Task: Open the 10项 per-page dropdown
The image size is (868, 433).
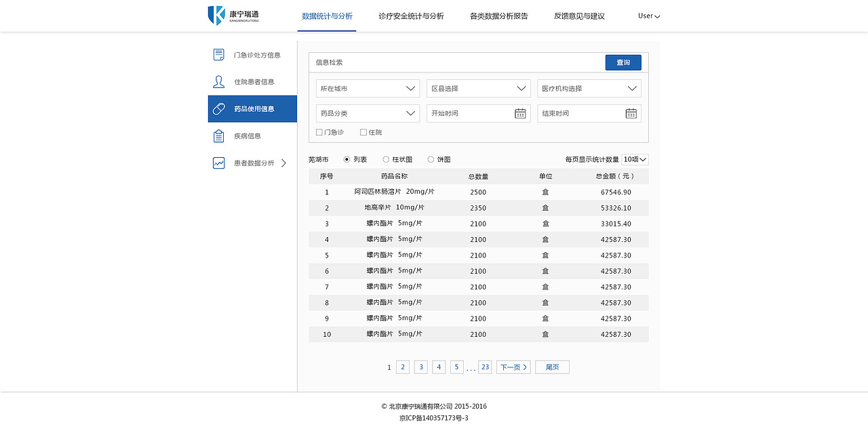Action: 635,159
